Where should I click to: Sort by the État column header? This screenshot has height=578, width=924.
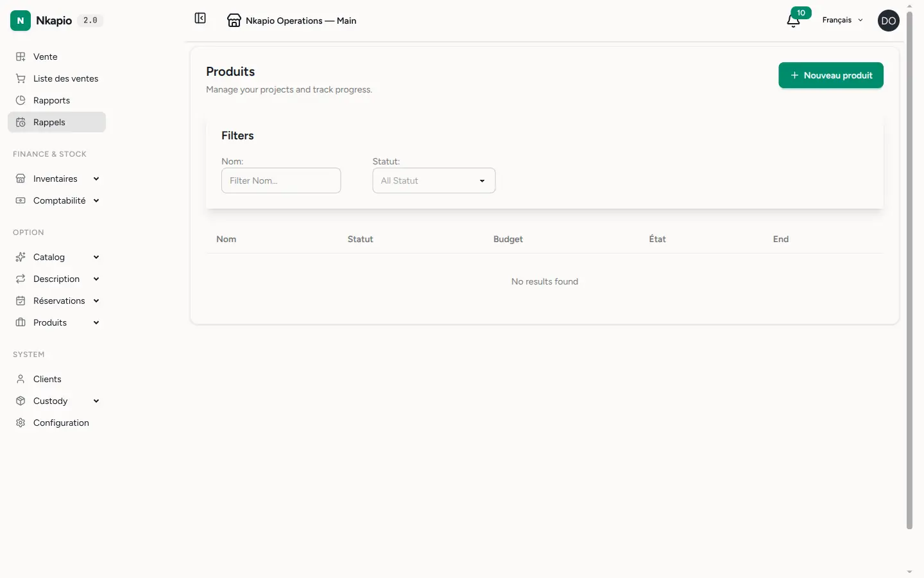pyautogui.click(x=657, y=239)
